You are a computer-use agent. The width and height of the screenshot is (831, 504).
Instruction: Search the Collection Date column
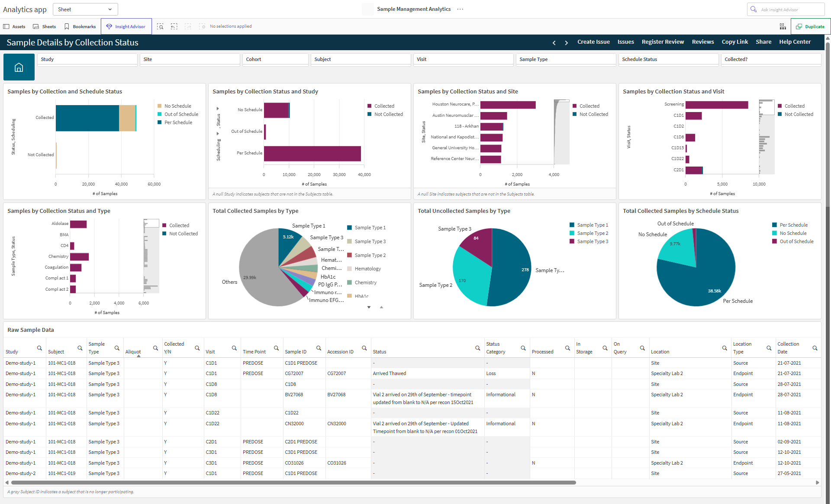[x=815, y=348]
